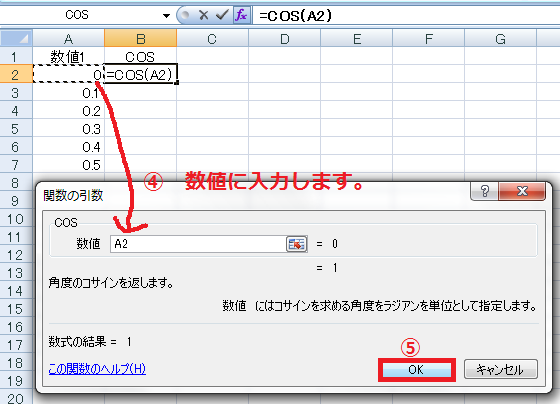
Task: Select row 5 header
Action: coord(16,129)
